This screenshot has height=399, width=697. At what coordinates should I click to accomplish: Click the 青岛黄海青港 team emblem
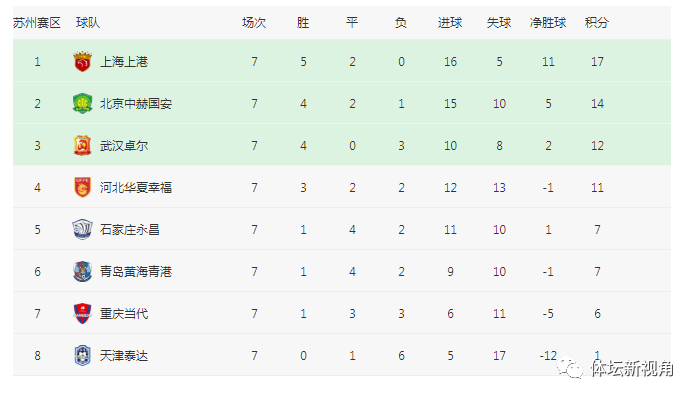82,271
